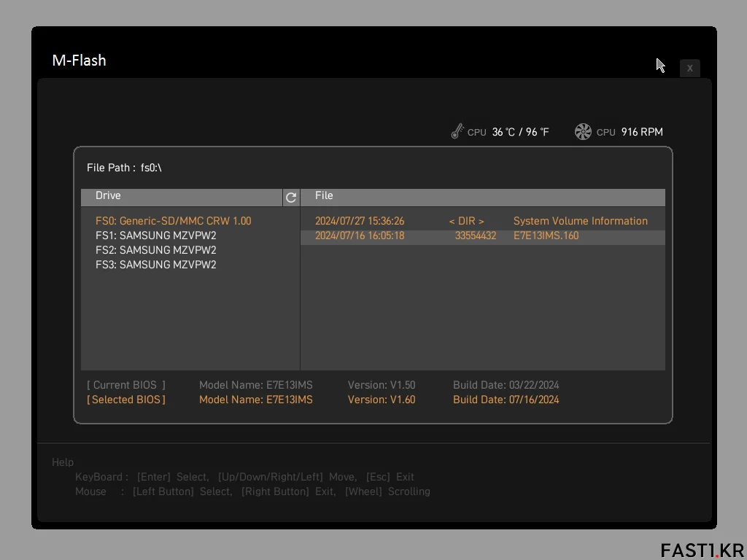Click the CPU temperature thermometer icon
This screenshot has height=560, width=747.
(457, 131)
